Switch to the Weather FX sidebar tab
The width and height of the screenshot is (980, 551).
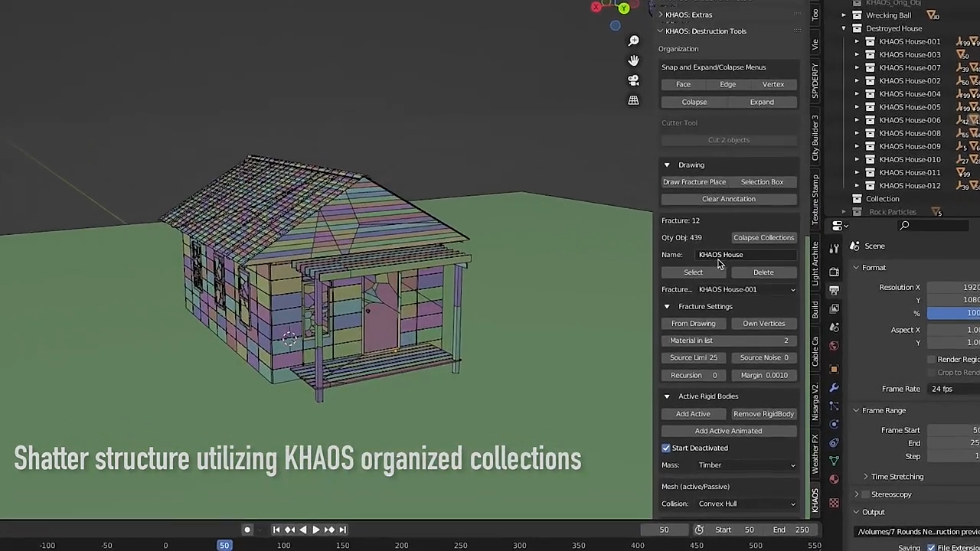point(815,454)
